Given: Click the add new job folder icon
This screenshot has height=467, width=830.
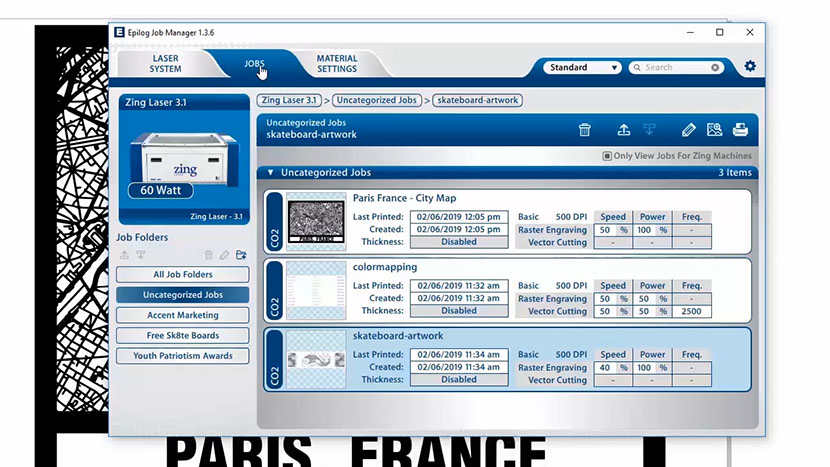Looking at the screenshot, I should click(241, 255).
